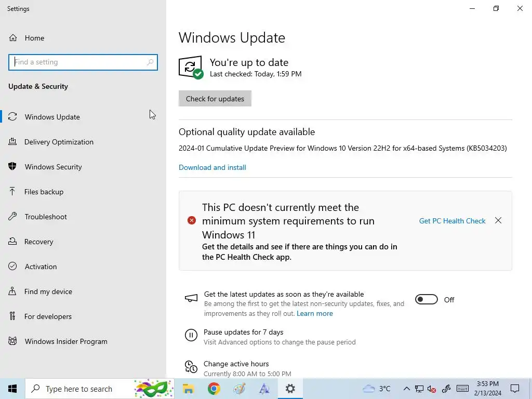Screen dimensions: 532x399
Task: Open Windows Insider Program settings
Action: (83, 341)
